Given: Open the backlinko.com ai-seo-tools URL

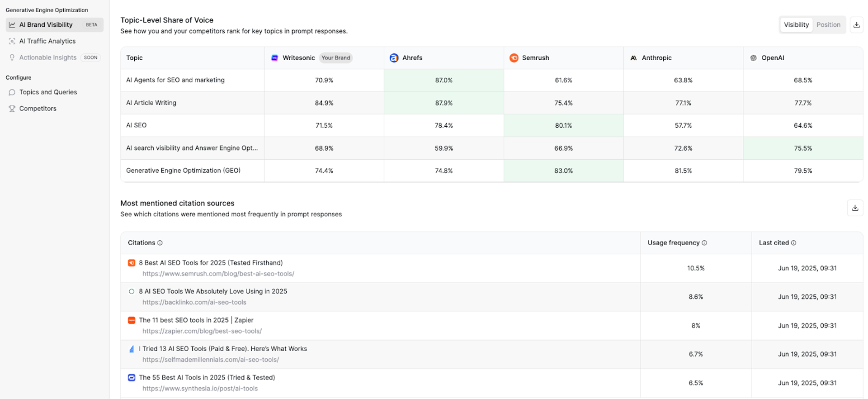Looking at the screenshot, I should click(194, 302).
